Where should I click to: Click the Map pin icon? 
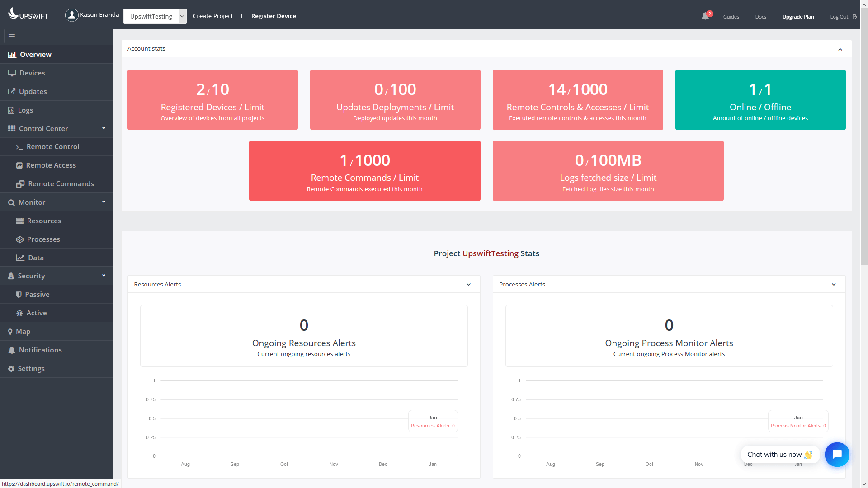click(10, 332)
